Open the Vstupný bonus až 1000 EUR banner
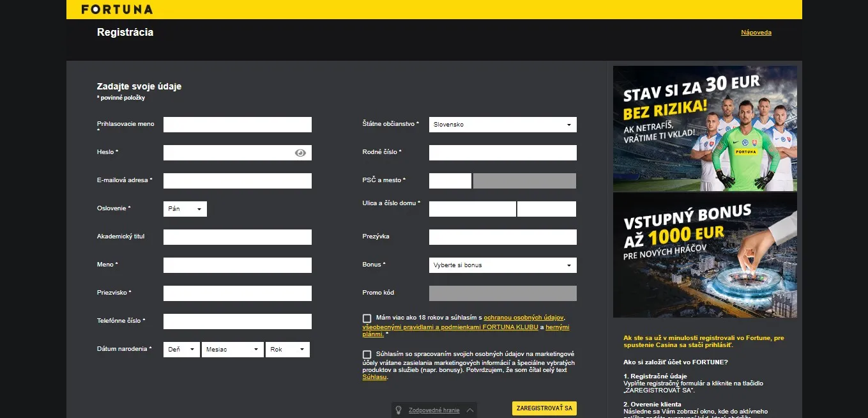Screen dimensions: 868x418 coord(705,255)
